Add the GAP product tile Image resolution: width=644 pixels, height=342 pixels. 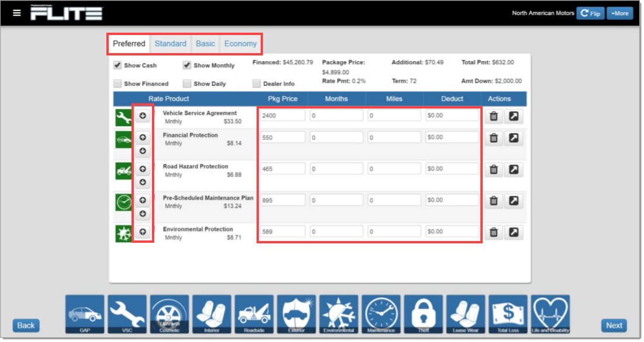[x=85, y=315]
